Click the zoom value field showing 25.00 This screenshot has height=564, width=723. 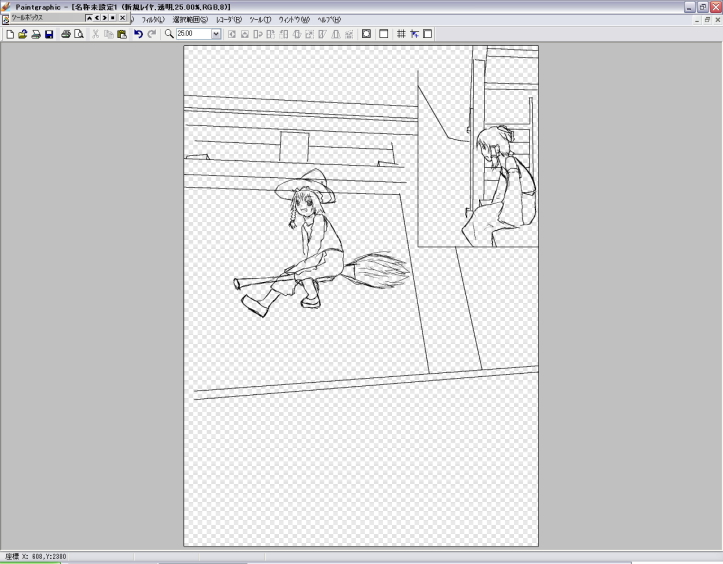(194, 34)
